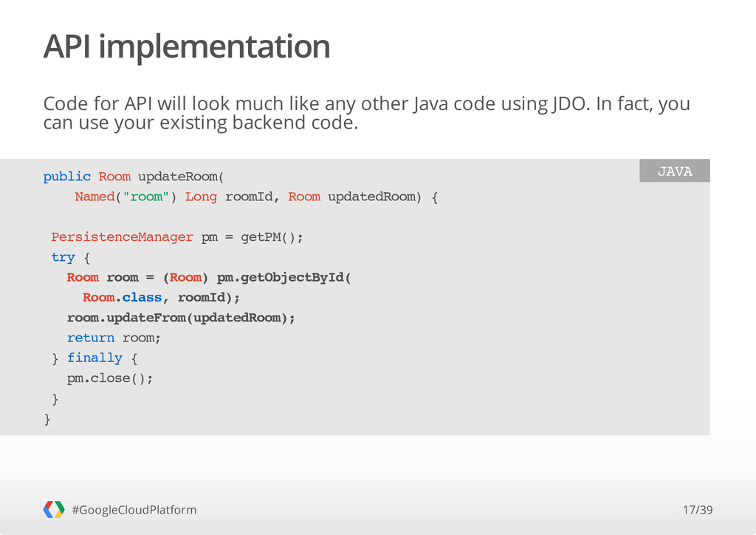Click the 'finally' keyword in code
The image size is (756, 535).
(94, 358)
